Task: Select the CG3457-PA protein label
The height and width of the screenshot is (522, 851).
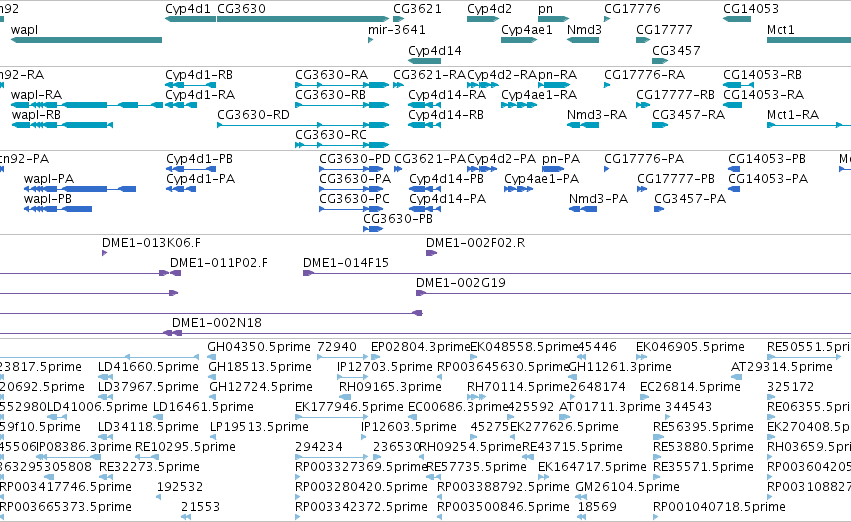Action: click(x=690, y=199)
